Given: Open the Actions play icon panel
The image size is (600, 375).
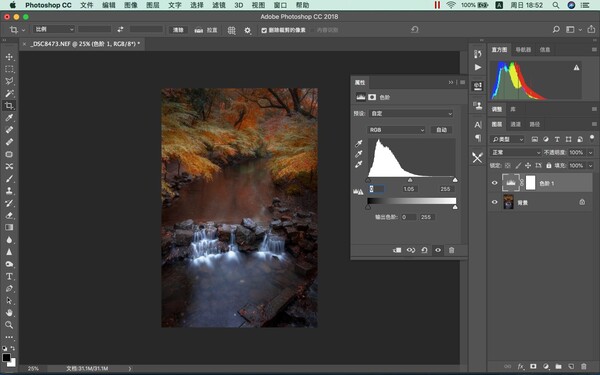Looking at the screenshot, I should [x=478, y=67].
